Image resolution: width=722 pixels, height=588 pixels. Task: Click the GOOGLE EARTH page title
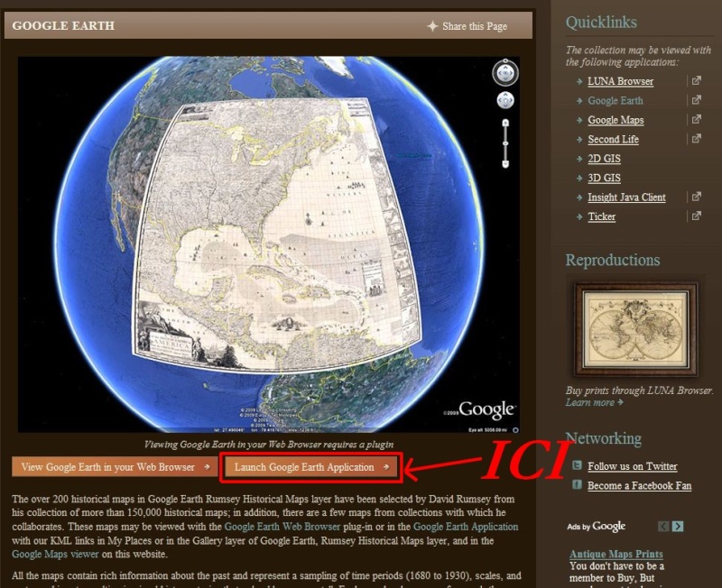pos(63,26)
